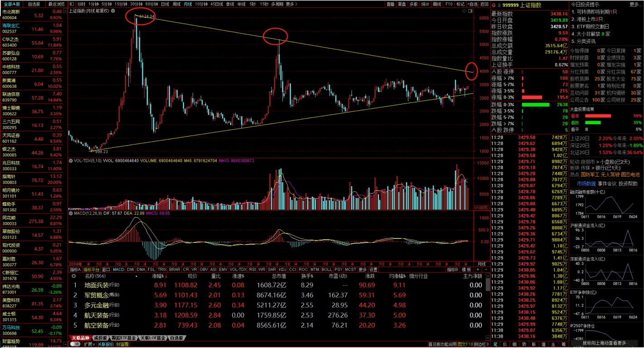This screenshot has width=644, height=348.
Task: Open hot topic 固态电池
Action: tap(630, 174)
